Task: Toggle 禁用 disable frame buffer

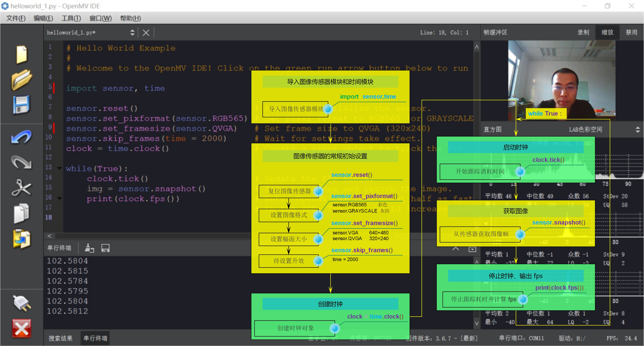Action: (631, 32)
